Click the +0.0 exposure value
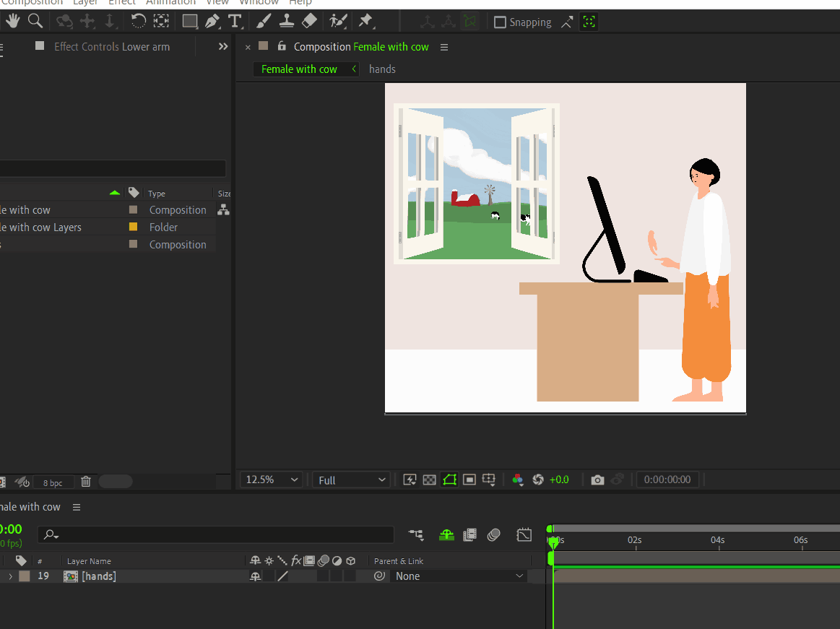Image resolution: width=840 pixels, height=629 pixels. tap(559, 480)
